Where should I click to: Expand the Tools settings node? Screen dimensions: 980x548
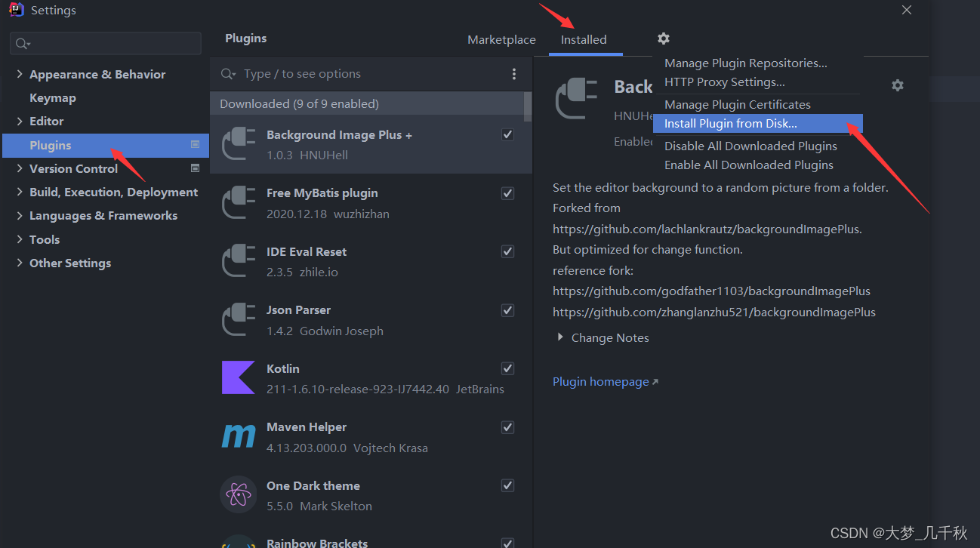click(x=20, y=239)
